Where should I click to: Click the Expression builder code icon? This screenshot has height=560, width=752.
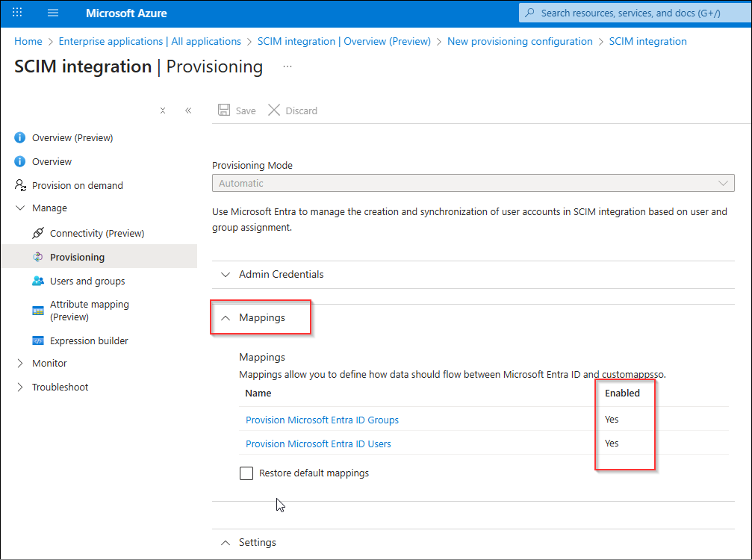point(38,341)
